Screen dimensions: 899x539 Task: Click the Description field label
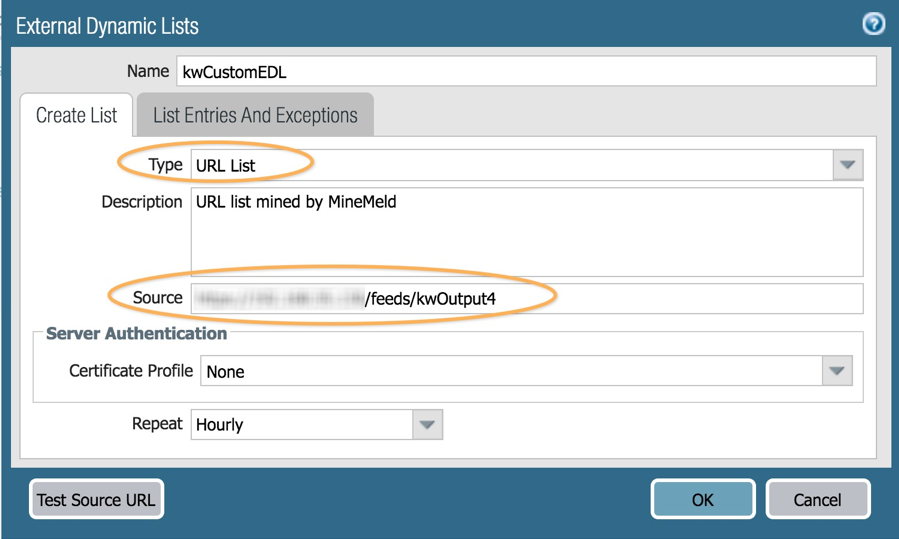[x=142, y=201]
